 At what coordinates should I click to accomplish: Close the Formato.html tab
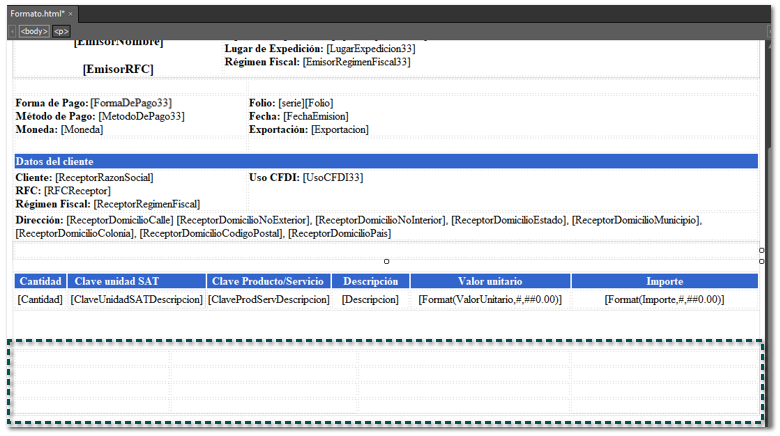pyautogui.click(x=71, y=14)
